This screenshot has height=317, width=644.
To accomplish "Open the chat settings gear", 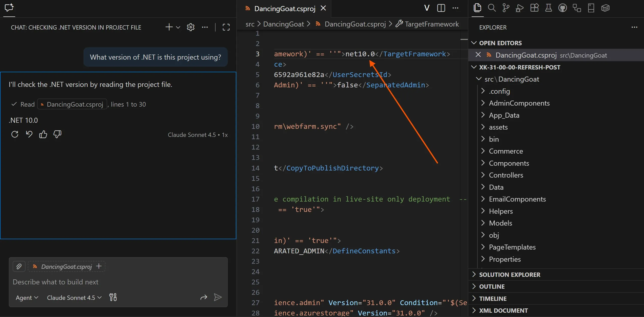I will point(191,27).
